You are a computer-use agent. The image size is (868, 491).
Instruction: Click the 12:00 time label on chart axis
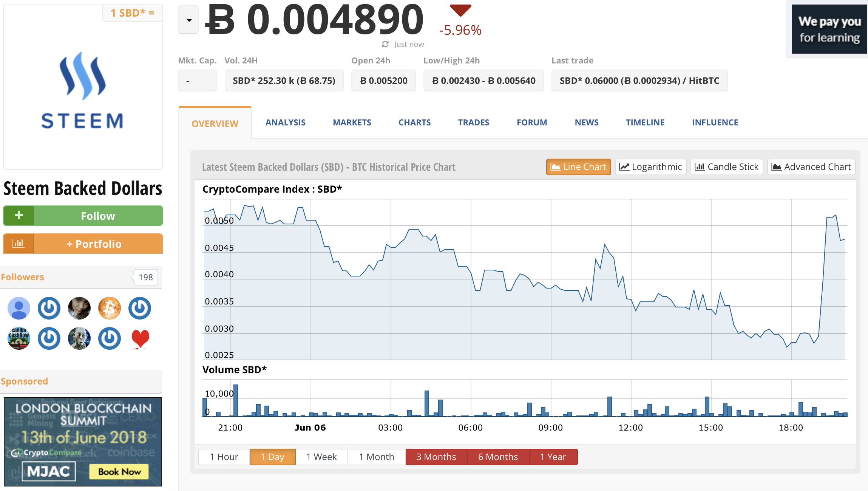coord(630,428)
